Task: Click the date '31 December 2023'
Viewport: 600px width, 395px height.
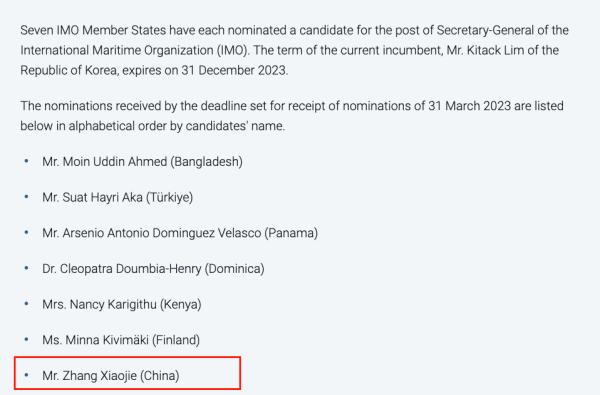Action: [234, 70]
